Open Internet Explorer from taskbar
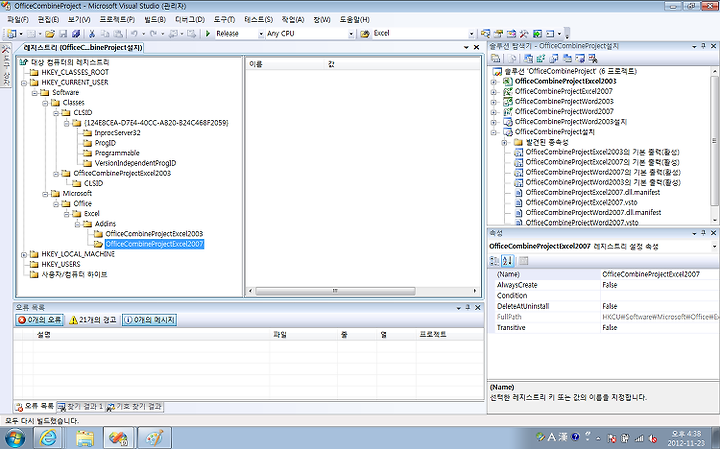Viewport: 720px width, 449px height. [x=48, y=438]
